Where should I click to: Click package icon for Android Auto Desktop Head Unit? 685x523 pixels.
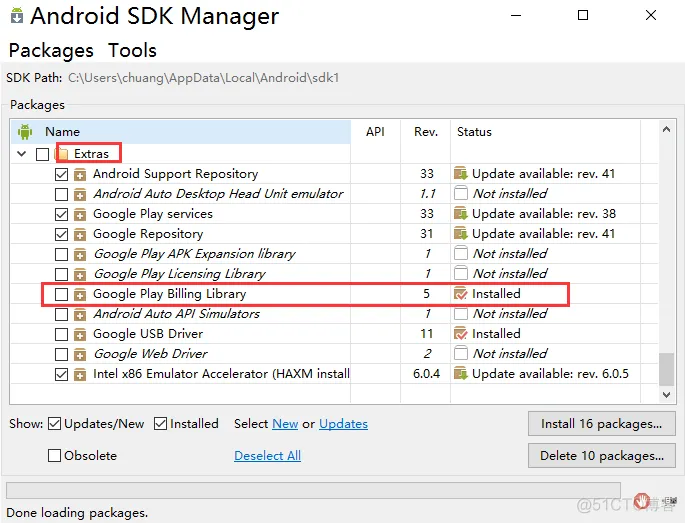80,194
